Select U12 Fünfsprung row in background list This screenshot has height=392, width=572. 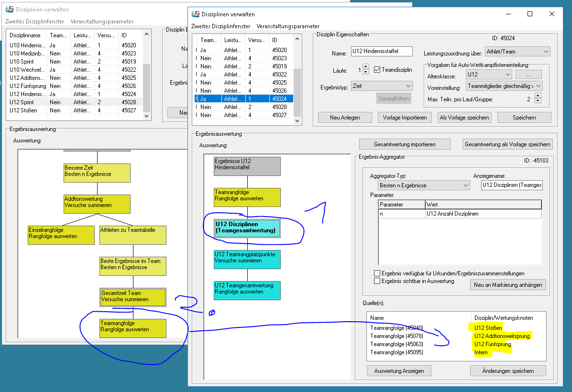[x=75, y=86]
